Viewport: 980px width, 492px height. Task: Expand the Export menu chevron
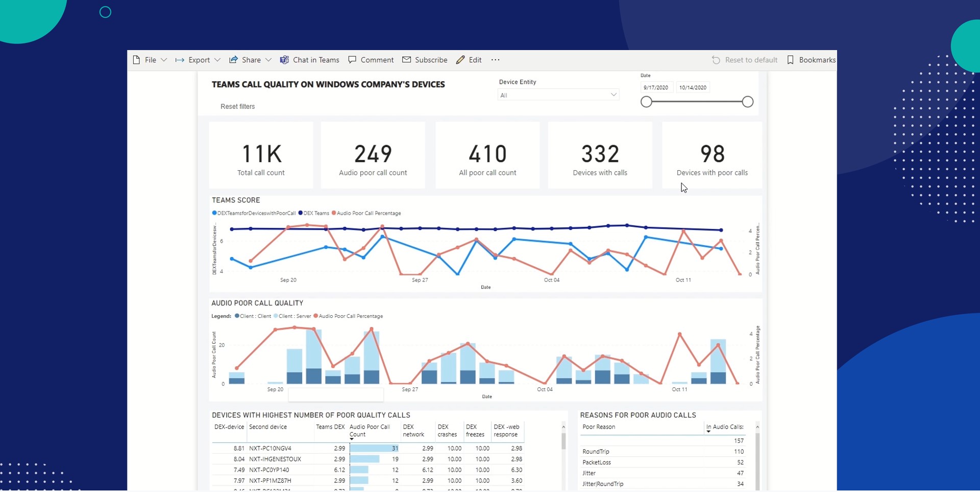217,60
